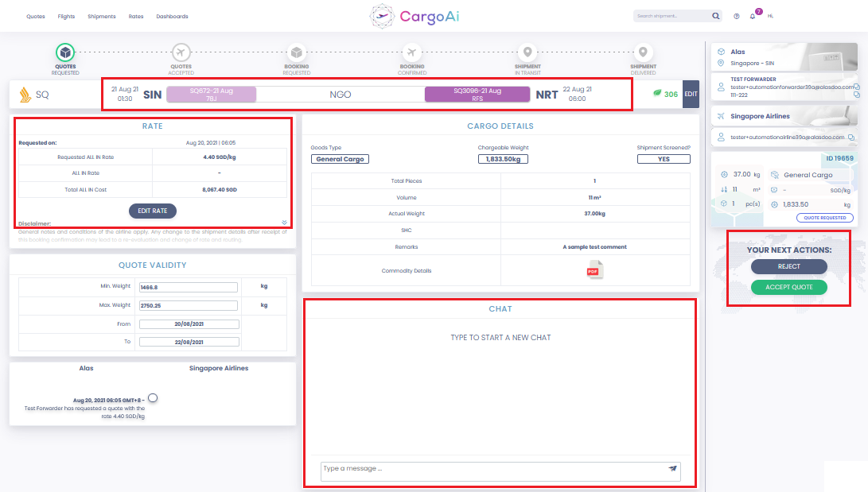The image size is (868, 492).
Task: Open the Flights menu
Action: tap(66, 17)
